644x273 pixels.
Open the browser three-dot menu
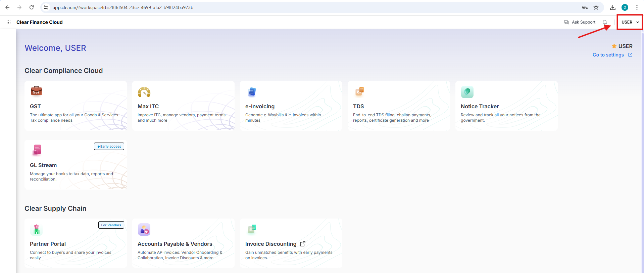[x=637, y=7]
